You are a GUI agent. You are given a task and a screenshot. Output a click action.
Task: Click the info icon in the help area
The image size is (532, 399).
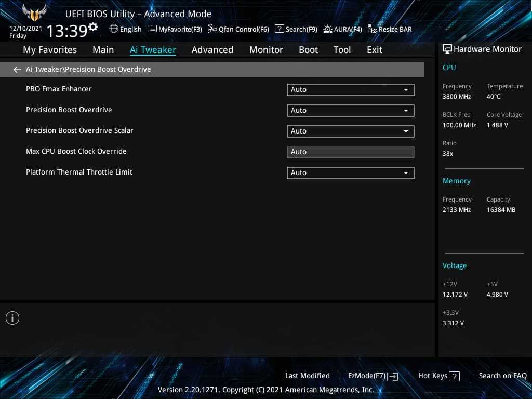coord(12,318)
